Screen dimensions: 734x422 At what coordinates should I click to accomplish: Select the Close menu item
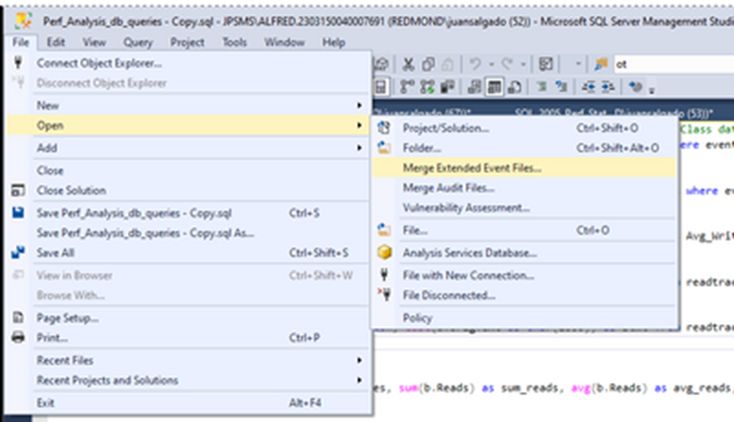coord(187,170)
